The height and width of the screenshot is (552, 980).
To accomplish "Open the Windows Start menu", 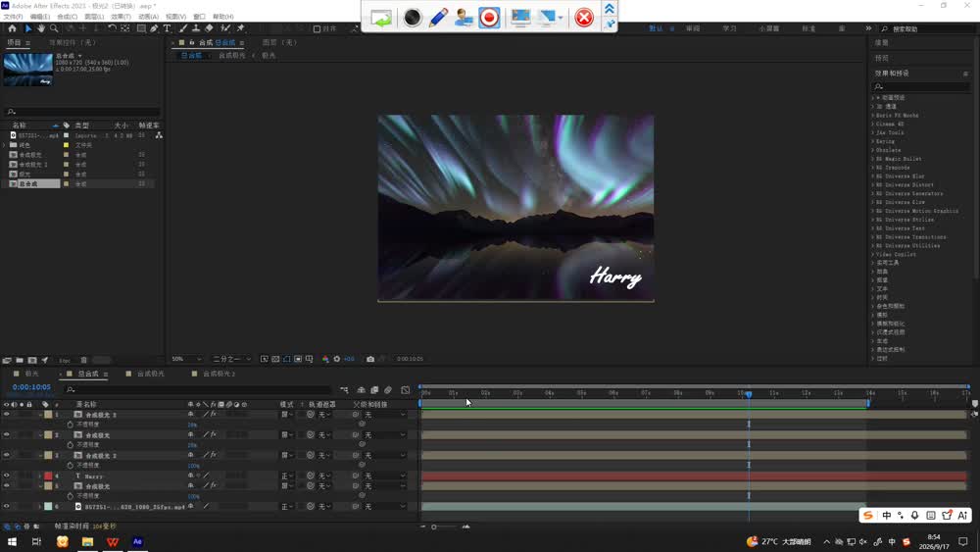I will point(12,542).
